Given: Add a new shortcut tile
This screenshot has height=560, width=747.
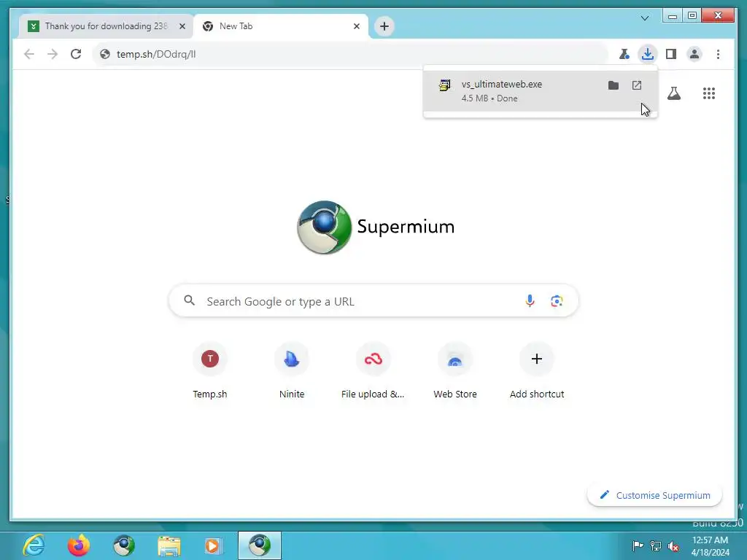Looking at the screenshot, I should [537, 370].
